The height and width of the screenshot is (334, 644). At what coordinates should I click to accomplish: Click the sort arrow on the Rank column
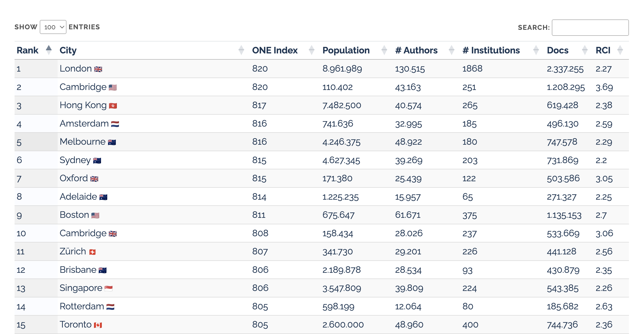coord(49,50)
